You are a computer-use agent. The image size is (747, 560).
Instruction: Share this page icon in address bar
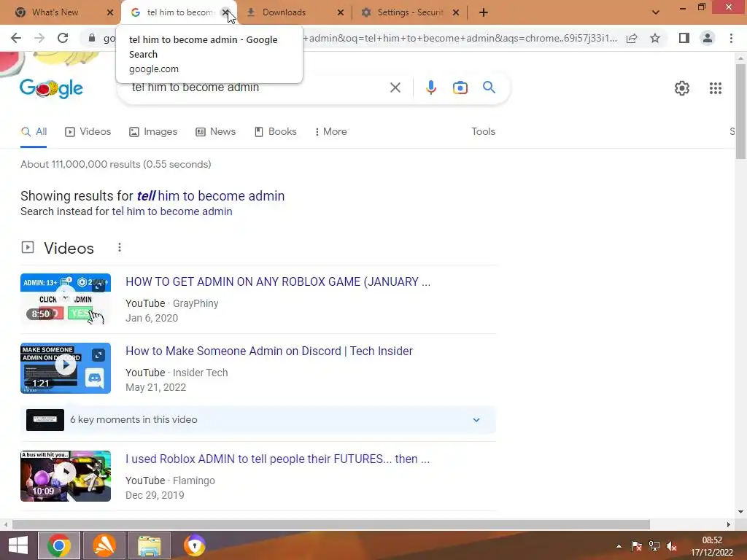pyautogui.click(x=632, y=38)
